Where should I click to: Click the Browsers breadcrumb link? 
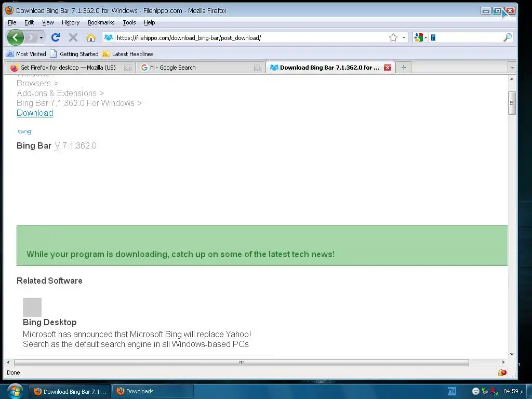[34, 84]
